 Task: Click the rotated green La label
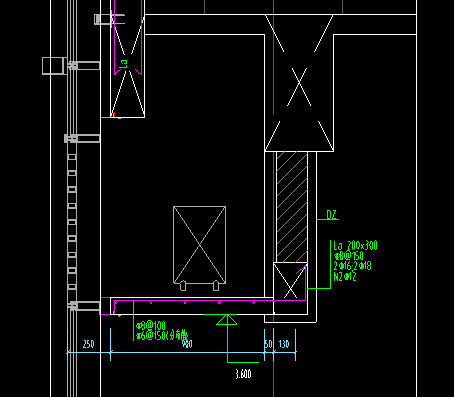click(124, 64)
